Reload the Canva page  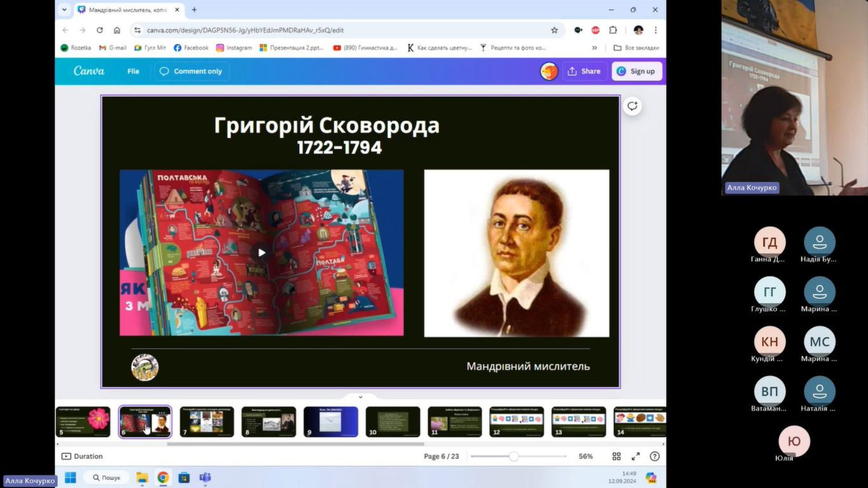coord(99,30)
